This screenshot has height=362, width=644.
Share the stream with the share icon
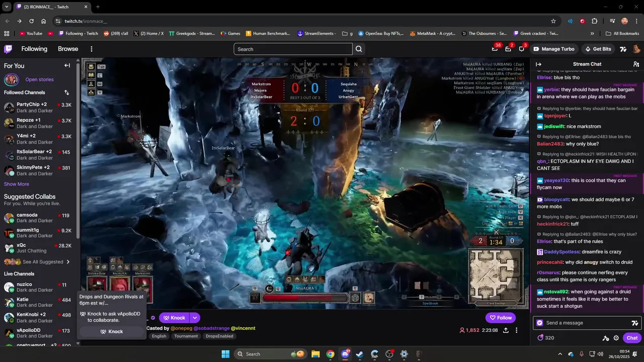[x=506, y=330]
